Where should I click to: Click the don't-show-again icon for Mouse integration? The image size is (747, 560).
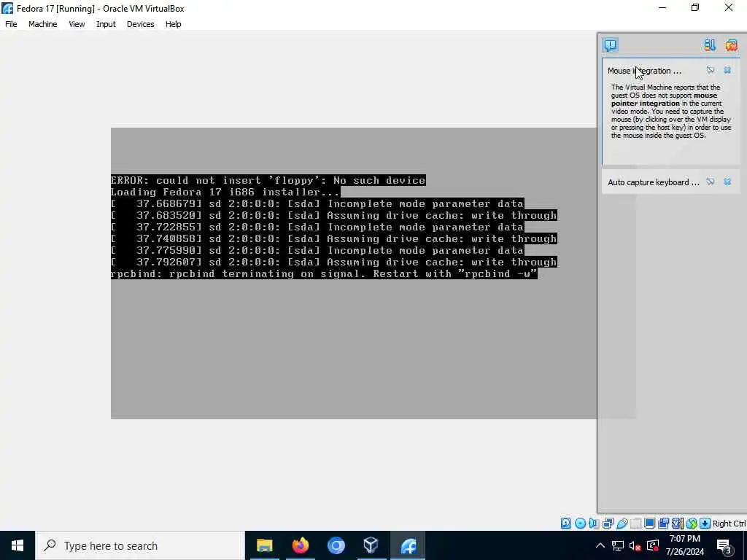711,70
